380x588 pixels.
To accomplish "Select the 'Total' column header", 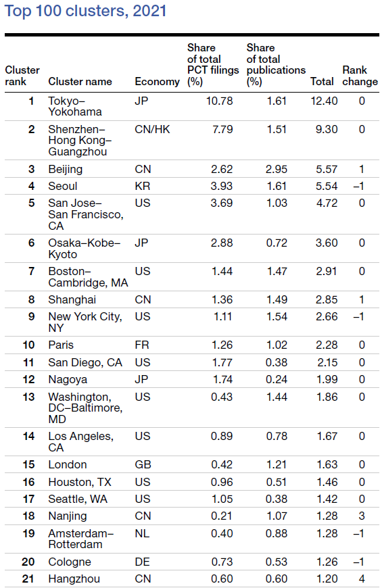I will click(322, 81).
